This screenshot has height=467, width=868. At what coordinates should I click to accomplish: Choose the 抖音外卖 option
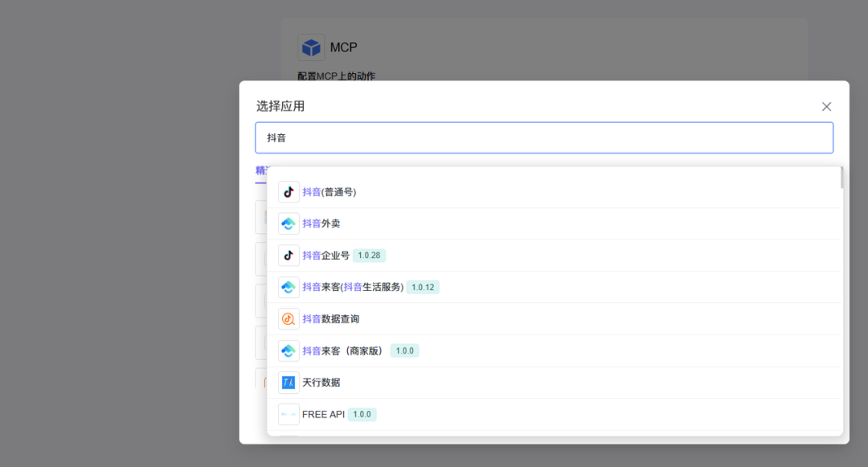tap(321, 223)
